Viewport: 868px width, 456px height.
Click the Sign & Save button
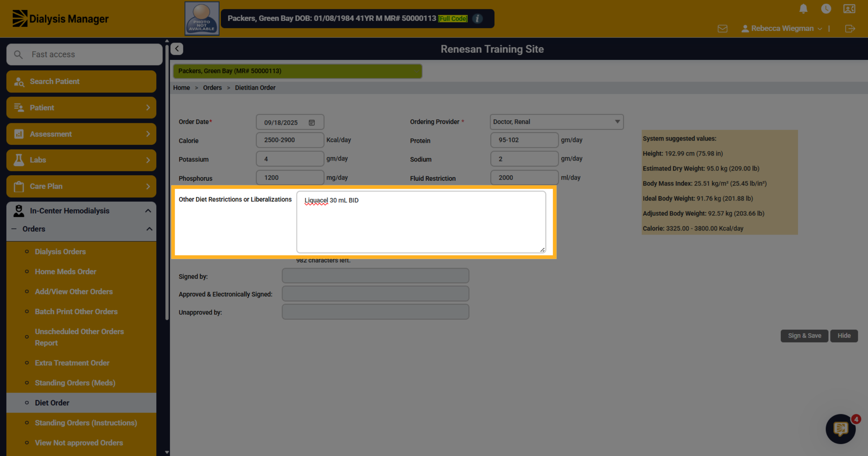(x=804, y=336)
